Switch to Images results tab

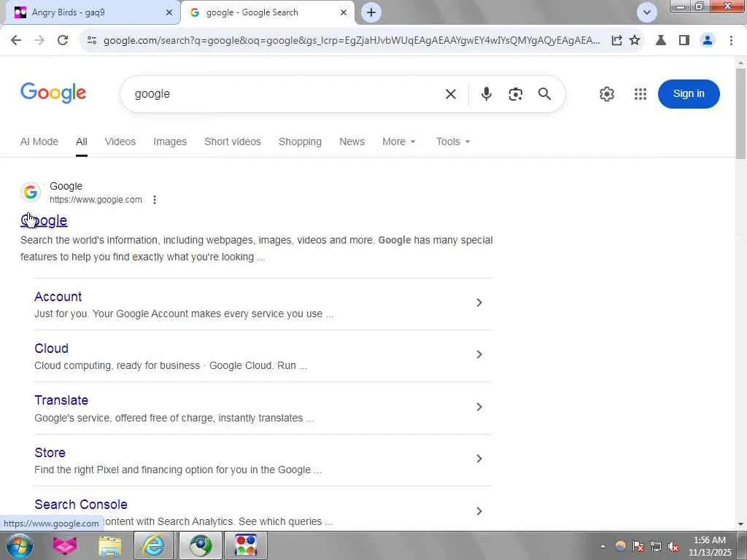[x=170, y=142]
